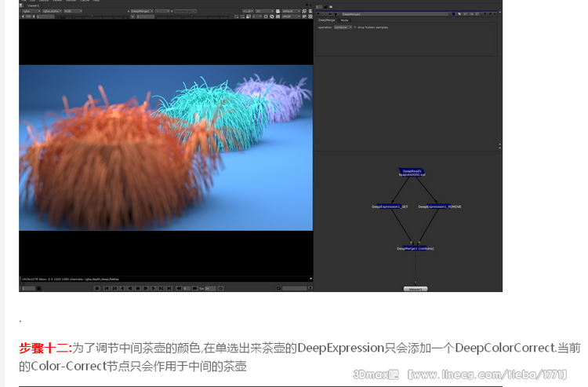This screenshot has width=588, height=387.
Task: Click the DeepMerge1 node name field
Action: point(395,14)
